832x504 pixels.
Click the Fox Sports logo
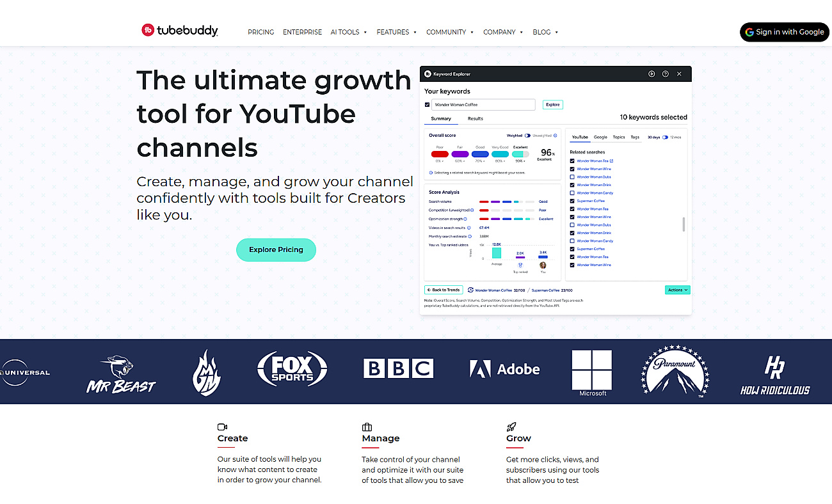pyautogui.click(x=292, y=369)
